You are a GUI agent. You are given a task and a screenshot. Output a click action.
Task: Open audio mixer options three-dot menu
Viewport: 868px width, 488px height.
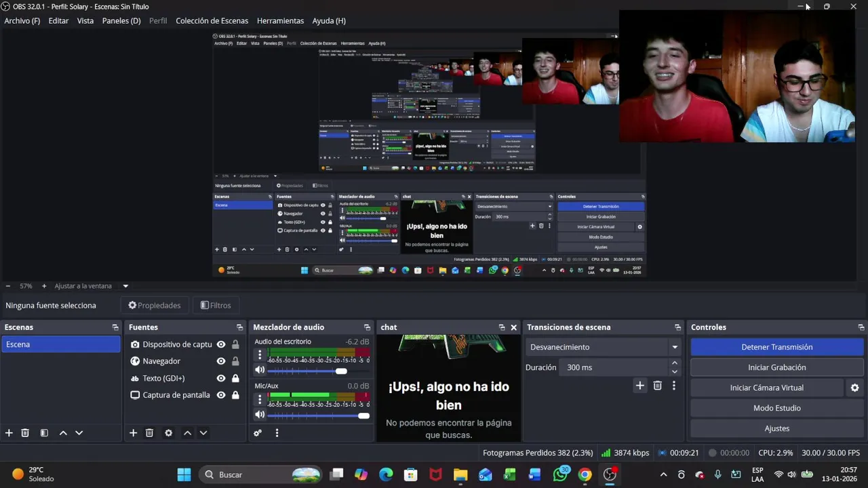[x=277, y=433]
